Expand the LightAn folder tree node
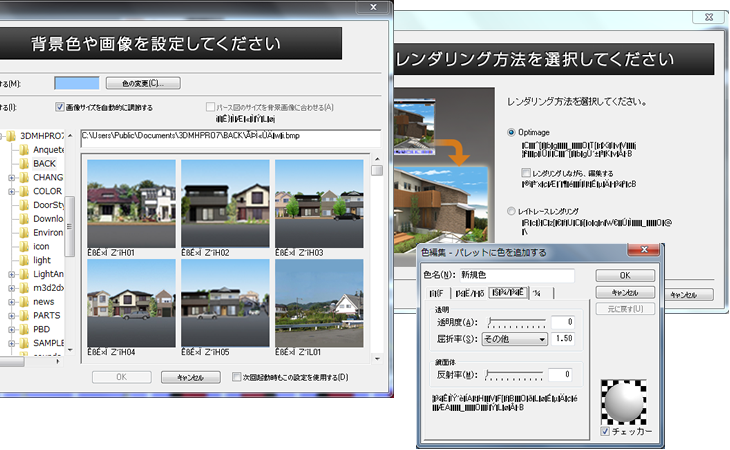 coord(11,273)
